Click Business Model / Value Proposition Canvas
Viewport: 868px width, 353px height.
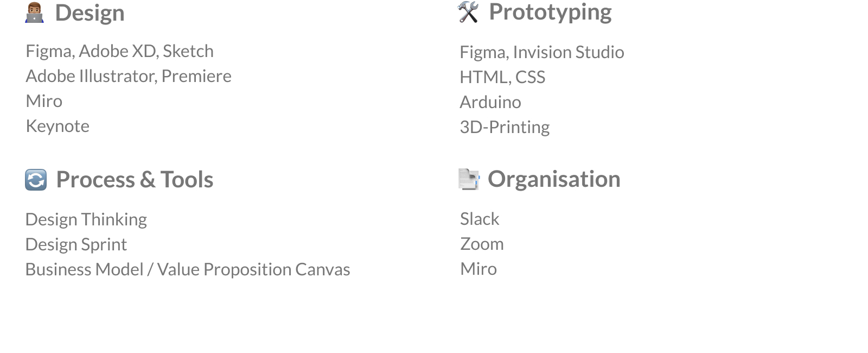[x=188, y=269]
